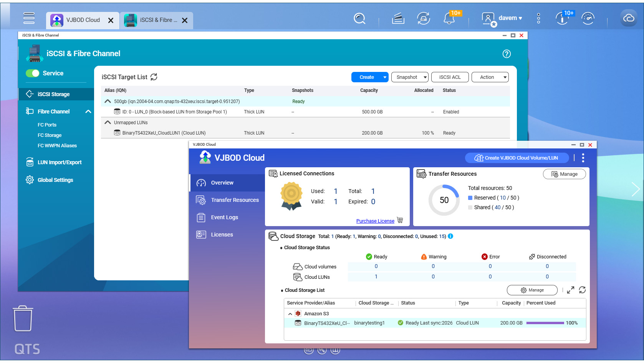Open the Action dropdown

pos(490,77)
